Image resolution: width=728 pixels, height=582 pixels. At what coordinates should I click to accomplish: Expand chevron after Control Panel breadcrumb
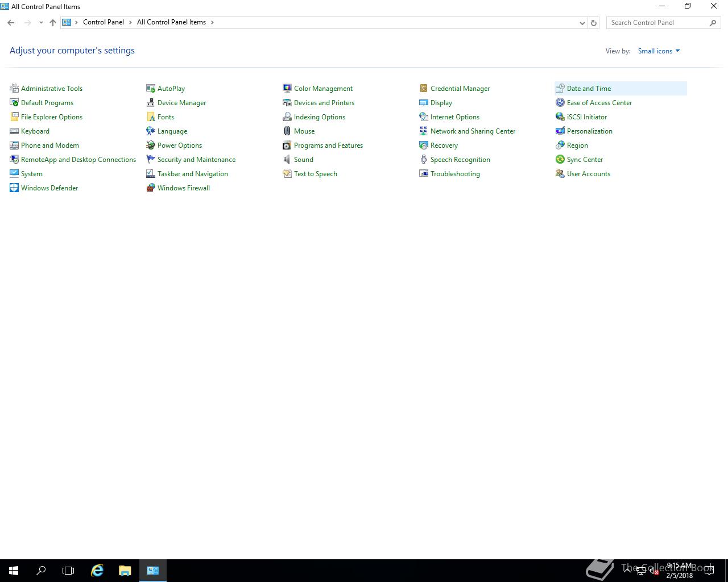tap(130, 22)
